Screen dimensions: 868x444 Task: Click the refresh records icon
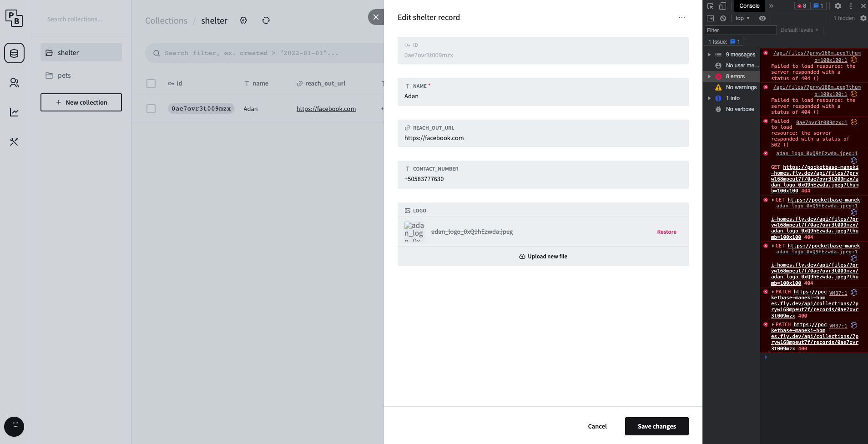266,20
